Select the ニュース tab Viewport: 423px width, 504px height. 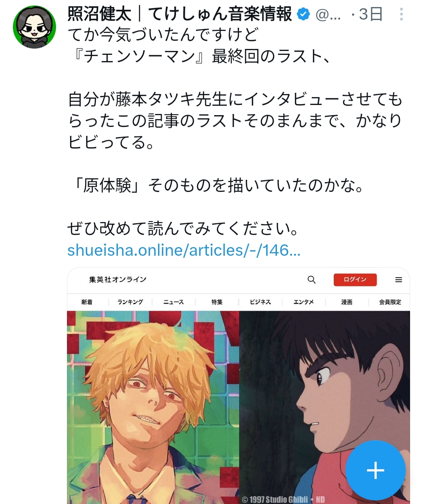[x=174, y=302]
